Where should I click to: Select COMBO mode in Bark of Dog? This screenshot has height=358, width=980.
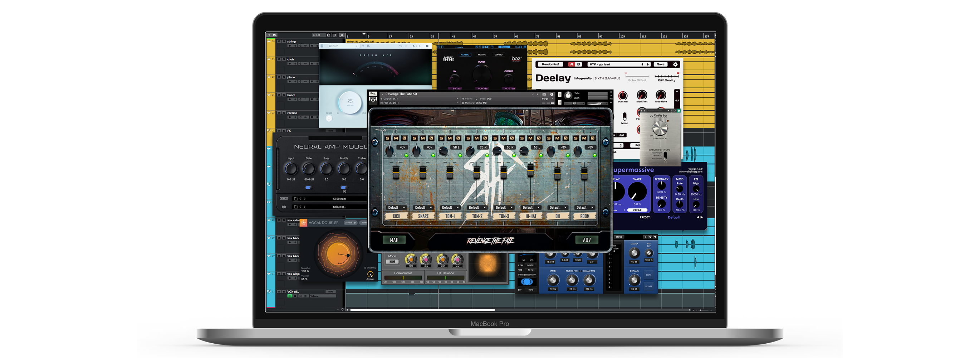pyautogui.click(x=498, y=54)
